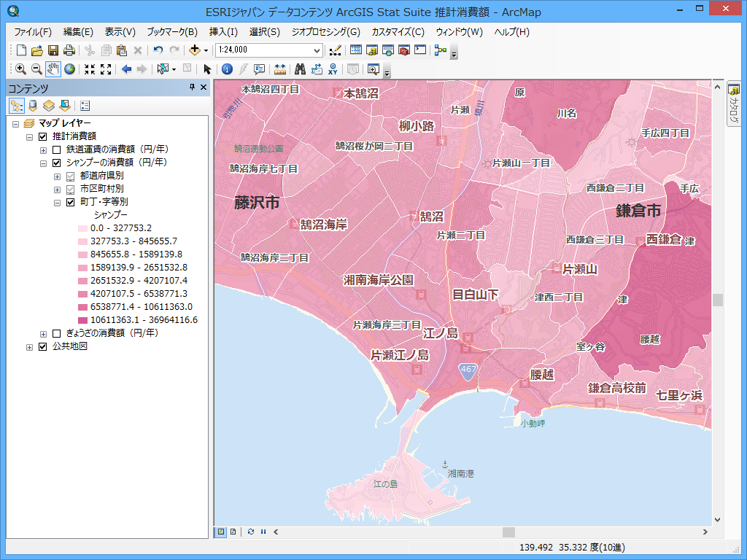This screenshot has height=560, width=747.
Task: Pause map drawing button
Action: (x=263, y=532)
